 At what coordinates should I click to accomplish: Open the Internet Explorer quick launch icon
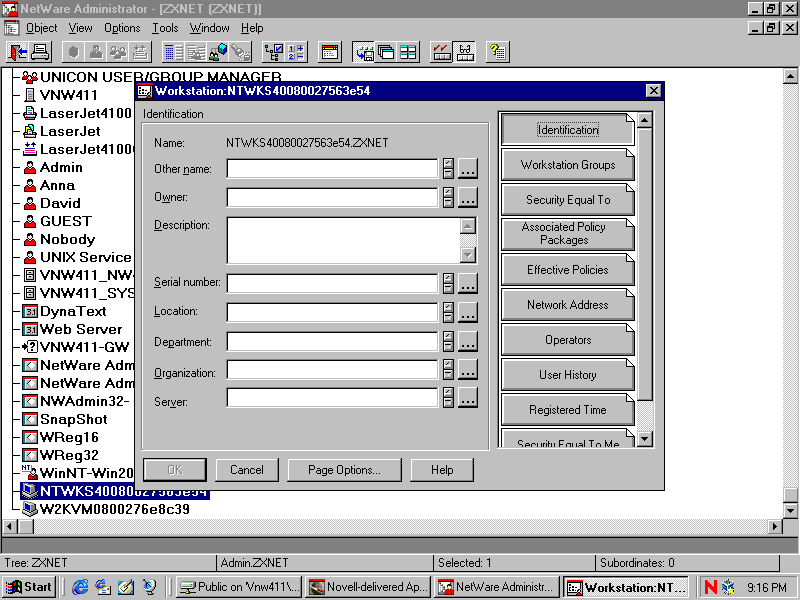point(80,587)
